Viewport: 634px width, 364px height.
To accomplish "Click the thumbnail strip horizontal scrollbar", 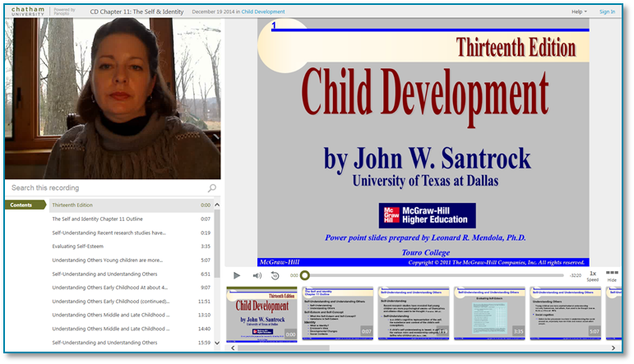I will tap(284, 348).
